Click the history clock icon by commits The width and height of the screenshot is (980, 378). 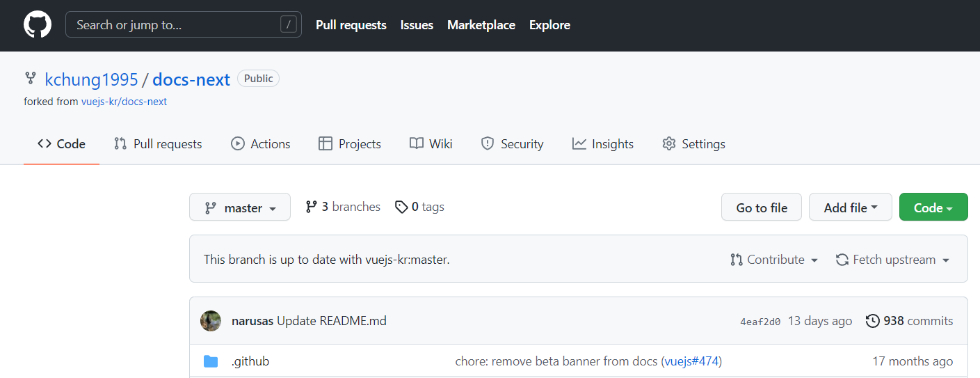coord(872,321)
